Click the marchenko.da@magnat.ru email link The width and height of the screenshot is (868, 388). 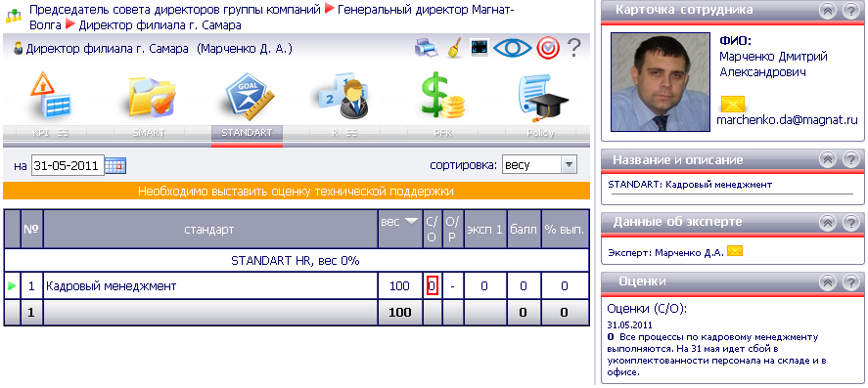[x=787, y=119]
